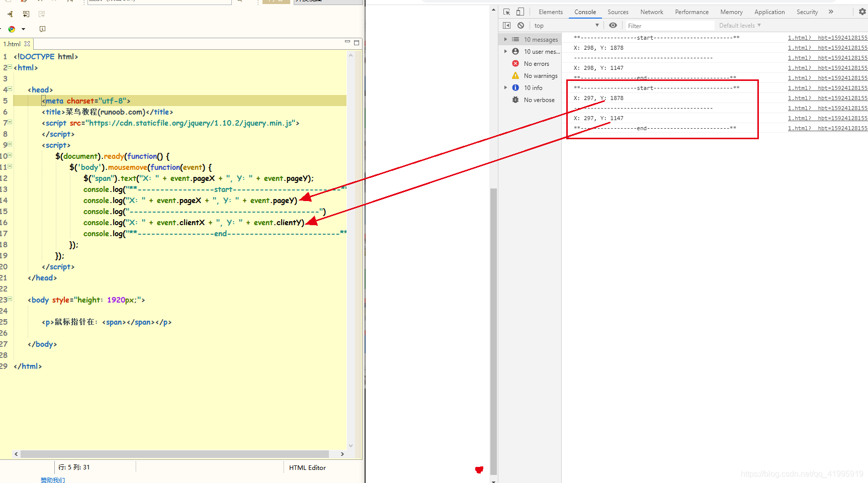The width and height of the screenshot is (868, 483).
Task: Click the user messages person icon
Action: click(x=515, y=51)
